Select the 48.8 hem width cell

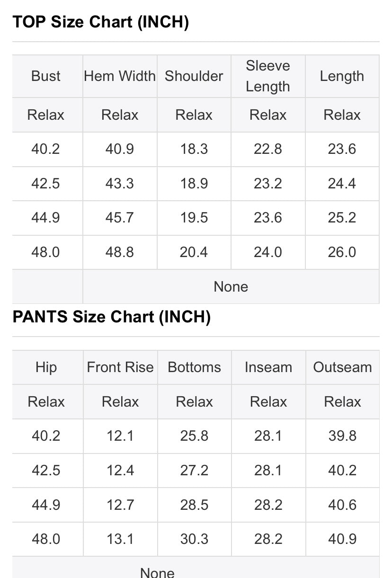click(120, 252)
